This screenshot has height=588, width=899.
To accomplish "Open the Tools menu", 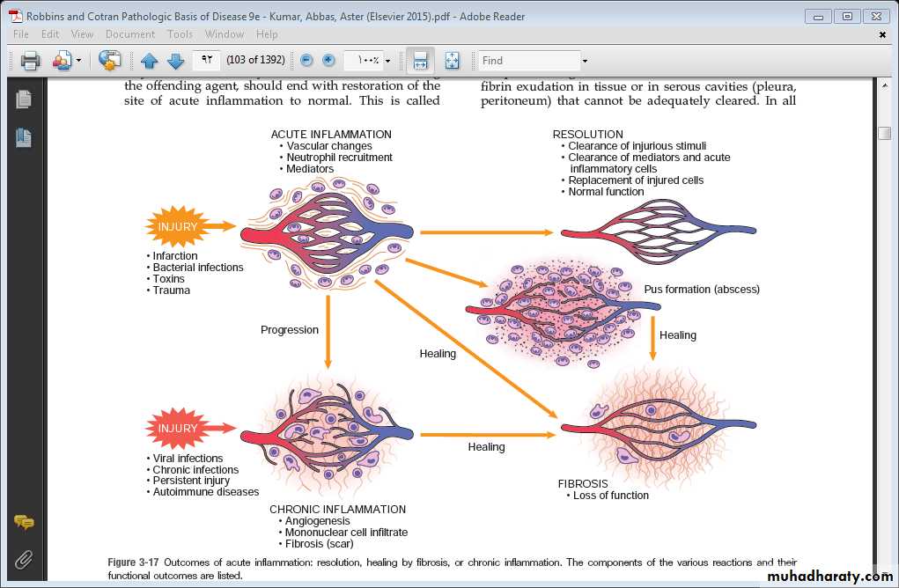I will coord(180,34).
